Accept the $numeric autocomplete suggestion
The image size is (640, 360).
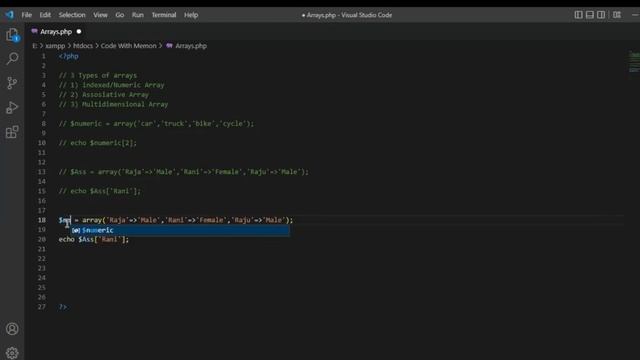tap(180, 230)
